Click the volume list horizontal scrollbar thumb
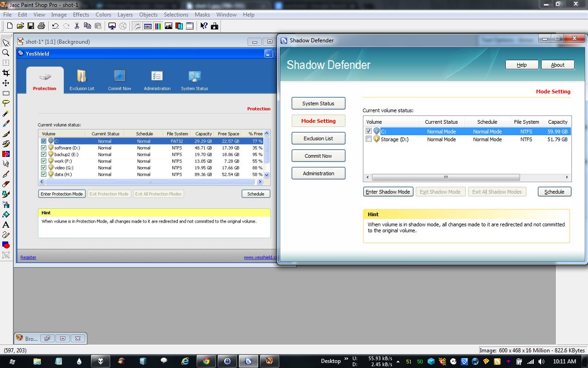 pyautogui.click(x=446, y=177)
